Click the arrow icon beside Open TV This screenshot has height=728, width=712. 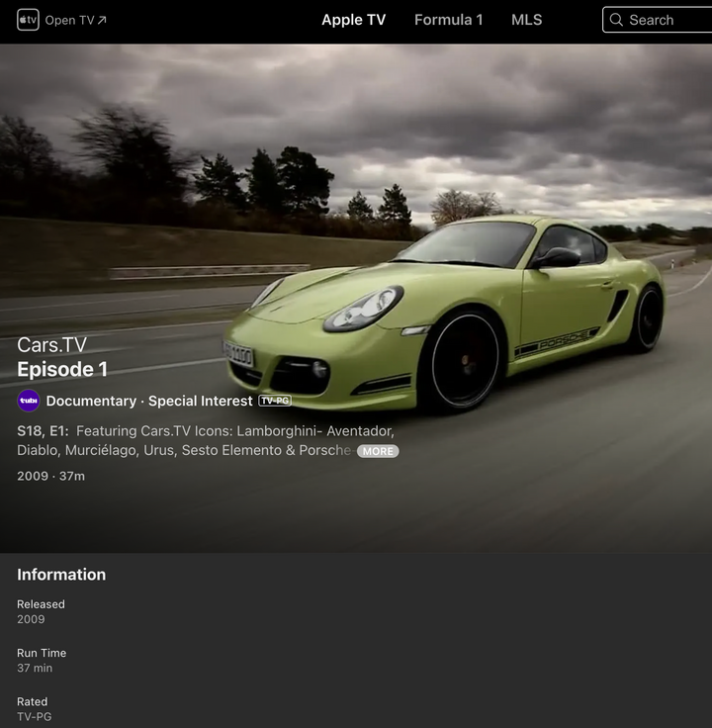102,20
